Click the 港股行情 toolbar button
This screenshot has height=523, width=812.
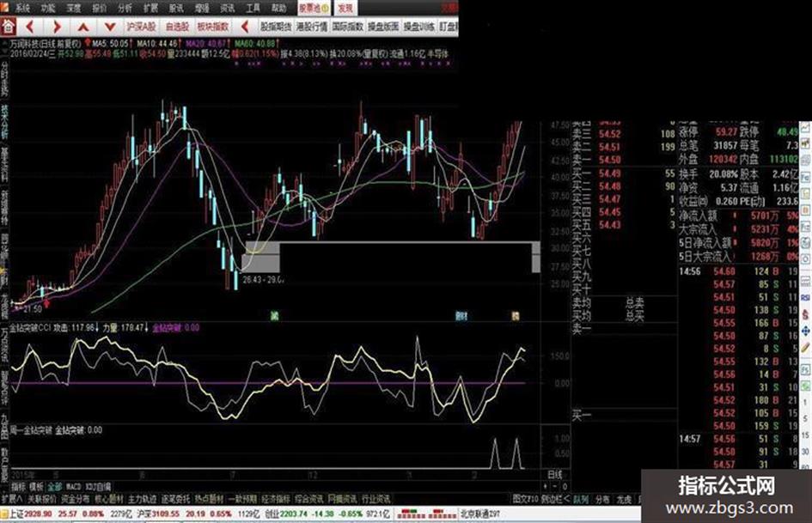coord(312,26)
